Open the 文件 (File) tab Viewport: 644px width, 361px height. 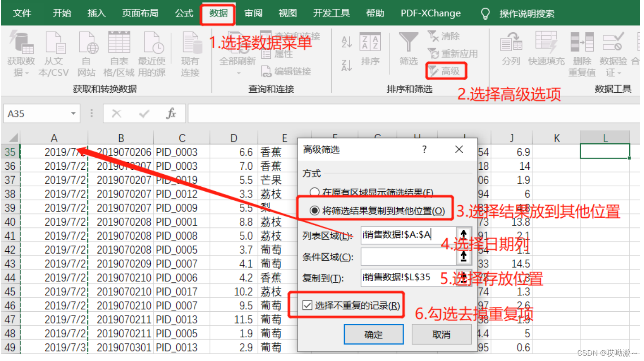22,13
